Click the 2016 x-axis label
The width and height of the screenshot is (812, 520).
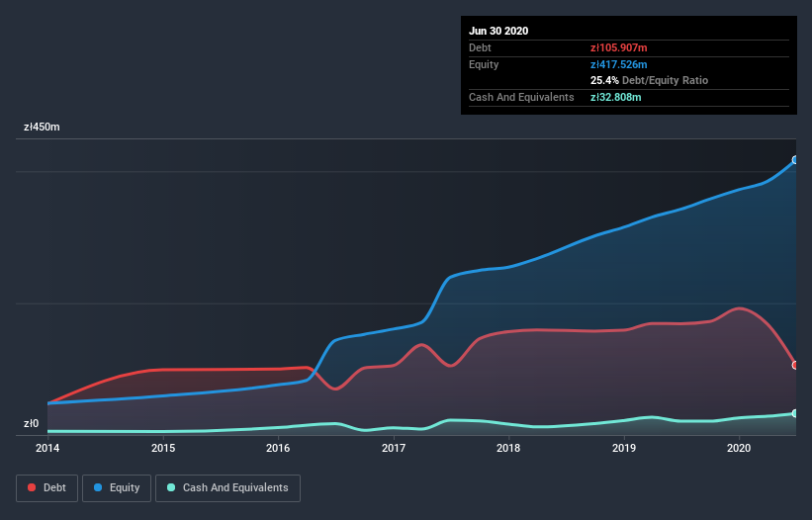click(x=278, y=448)
